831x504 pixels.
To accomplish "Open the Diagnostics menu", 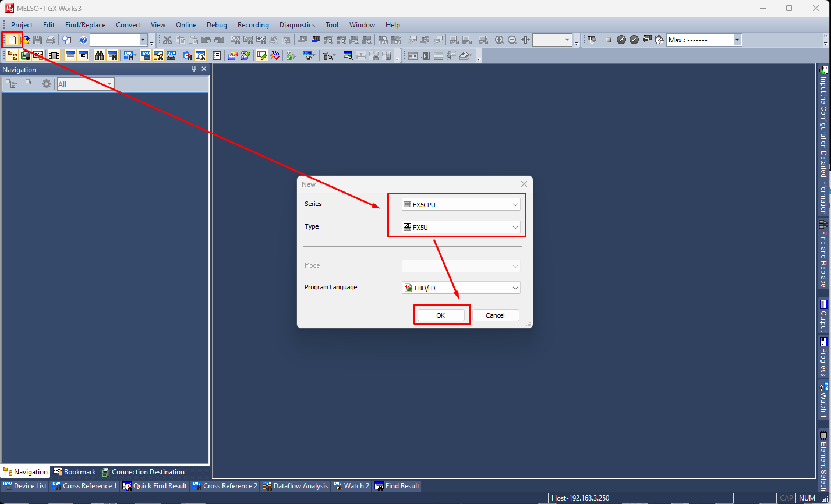I will 297,25.
